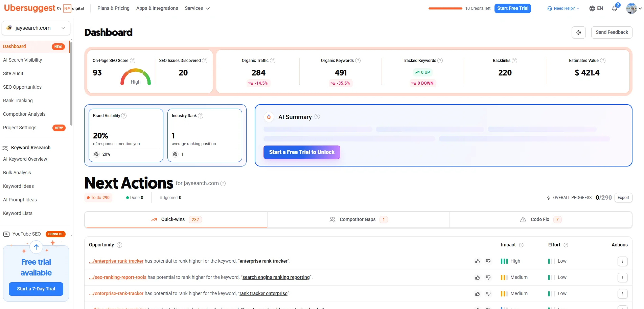644x309 pixels.
Task: Click the On-Page SEO Score help icon
Action: [x=133, y=61]
